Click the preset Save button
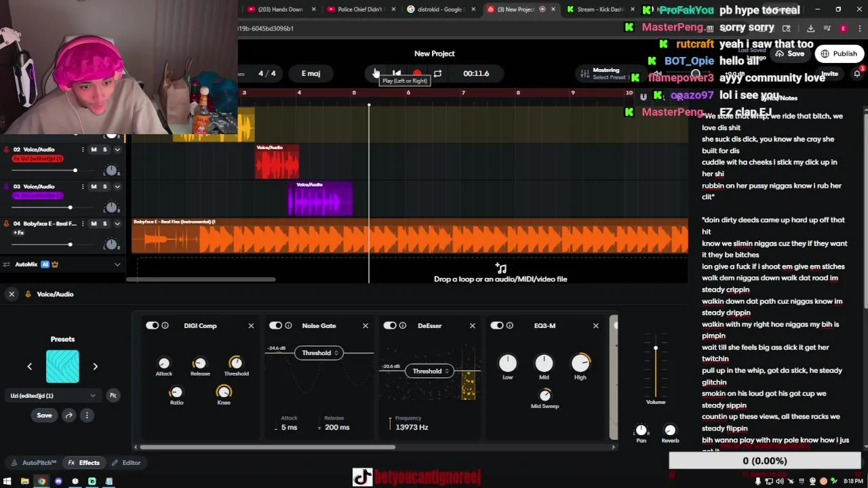 (x=44, y=415)
